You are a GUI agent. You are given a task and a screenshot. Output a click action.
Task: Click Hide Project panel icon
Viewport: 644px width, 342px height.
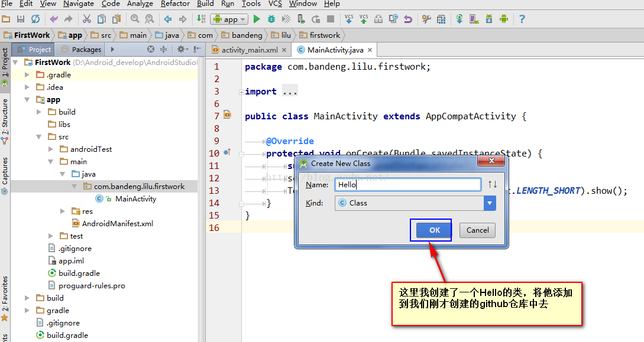click(198, 49)
